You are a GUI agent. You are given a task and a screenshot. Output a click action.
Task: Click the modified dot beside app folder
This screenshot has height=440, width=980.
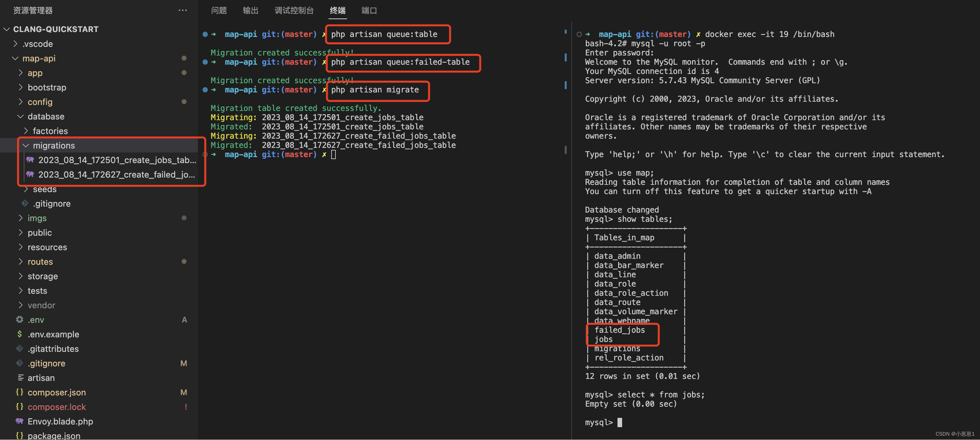(184, 73)
